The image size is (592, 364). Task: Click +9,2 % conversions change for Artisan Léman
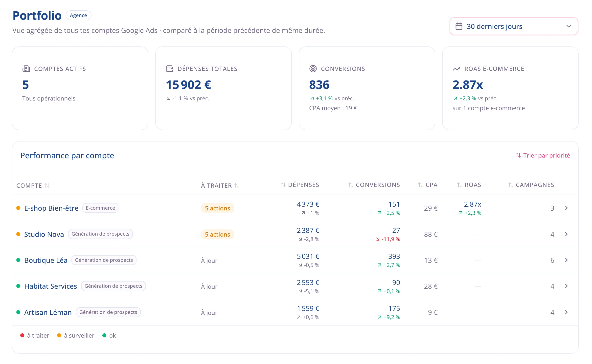coord(389,317)
